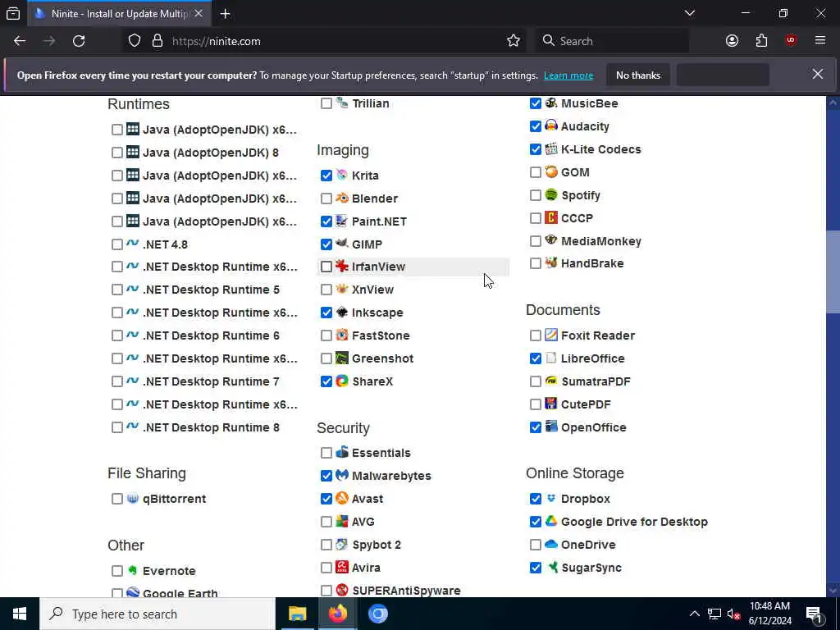Check the .NET 4.8 checkbox
Viewport: 840px width, 630px height.
click(x=116, y=244)
